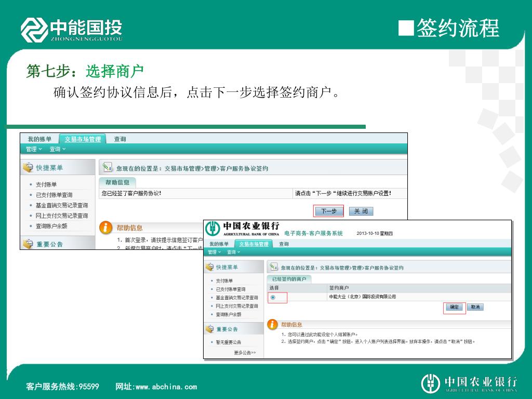
Task: Expand 管理 dropdown in front bank window
Action: pos(214,252)
